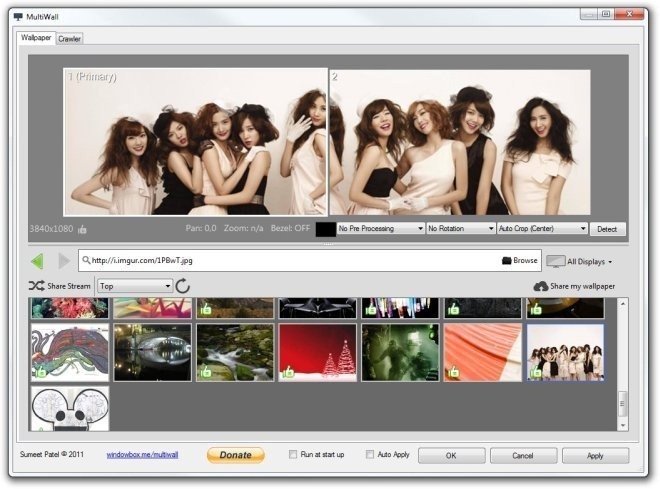This screenshot has height=489, width=660.
Task: Click the green back arrow icon
Action: 37,261
